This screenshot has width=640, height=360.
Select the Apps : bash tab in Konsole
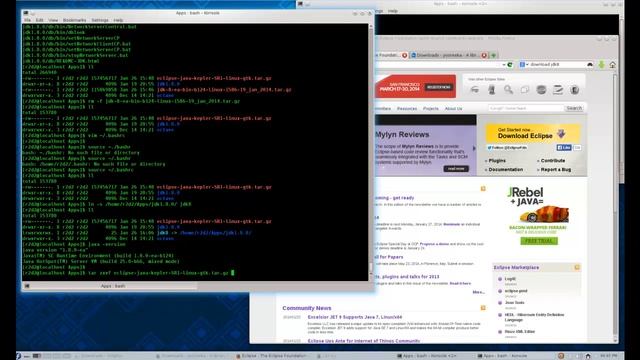pos(113,286)
